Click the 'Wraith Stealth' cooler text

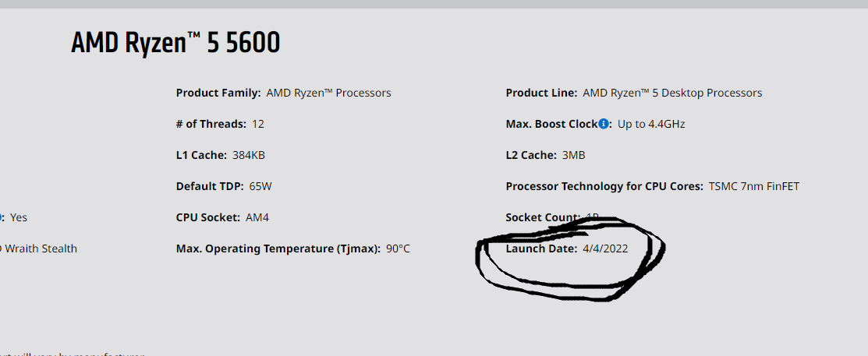pyautogui.click(x=42, y=248)
